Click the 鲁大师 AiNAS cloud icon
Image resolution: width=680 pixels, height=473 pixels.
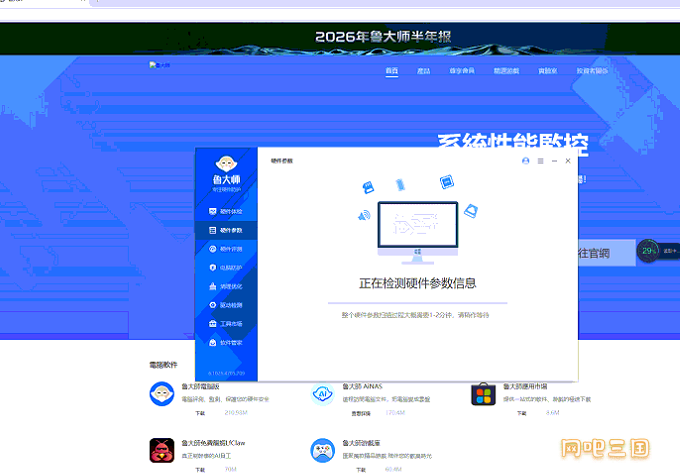coord(322,394)
